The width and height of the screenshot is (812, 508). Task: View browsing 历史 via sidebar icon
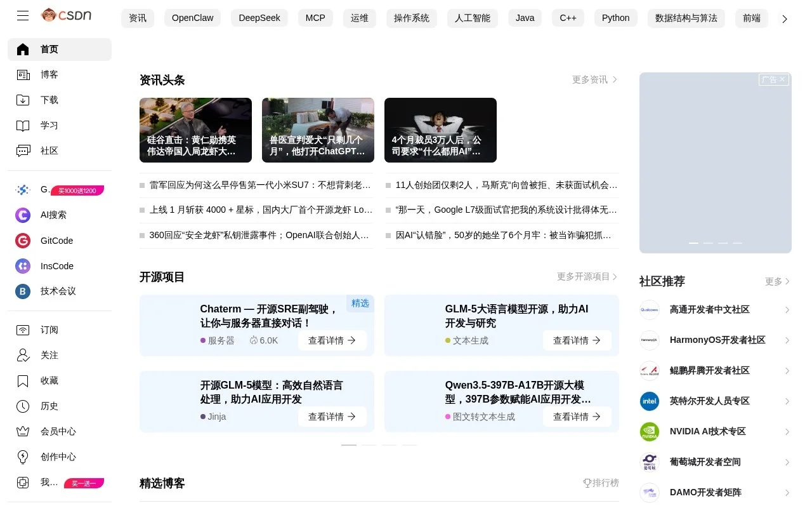(49, 406)
